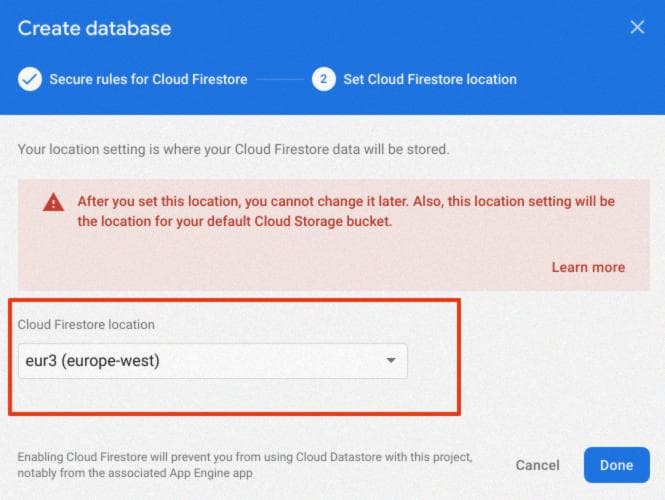Click the Cloud Datastore footer notice text

(x=245, y=465)
